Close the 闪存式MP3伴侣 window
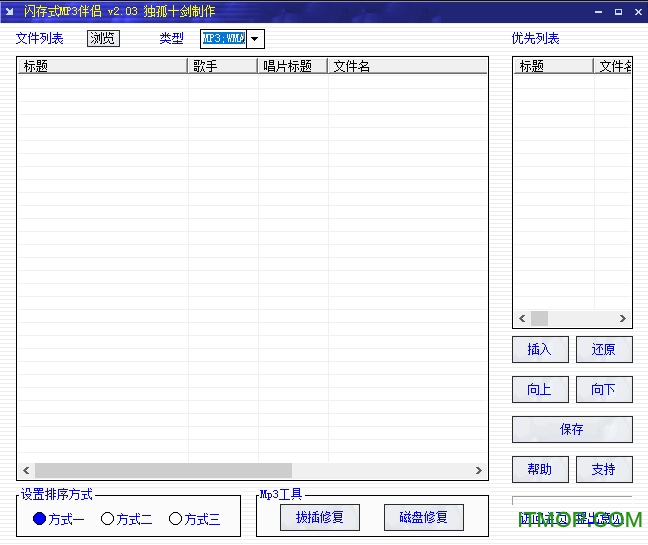648x545 pixels. tap(638, 12)
